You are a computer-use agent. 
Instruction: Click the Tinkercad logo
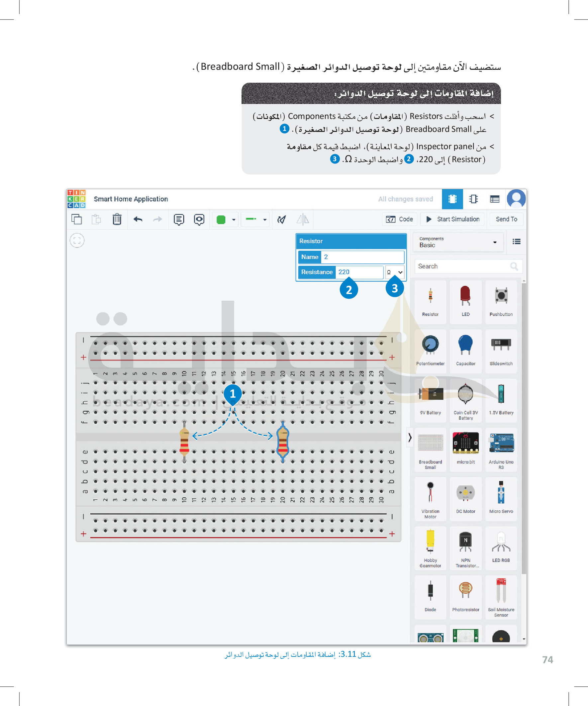coord(76,199)
